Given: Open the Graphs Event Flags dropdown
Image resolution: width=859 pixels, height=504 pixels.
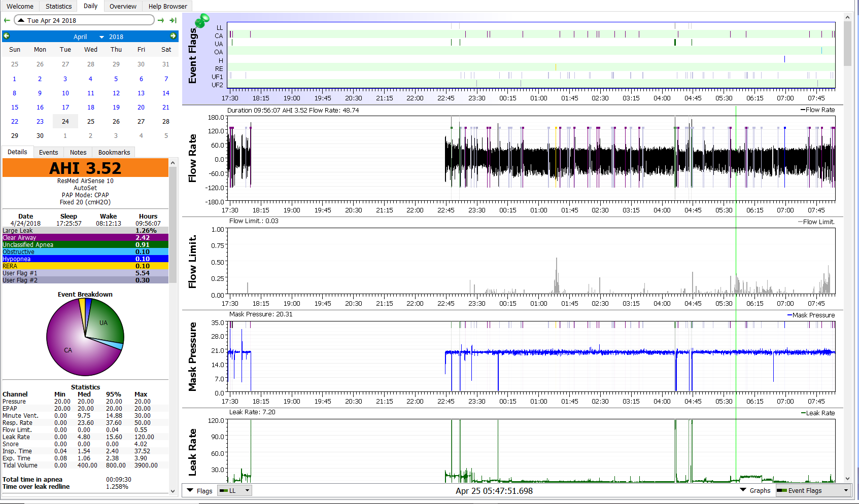Looking at the screenshot, I should tap(812, 490).
